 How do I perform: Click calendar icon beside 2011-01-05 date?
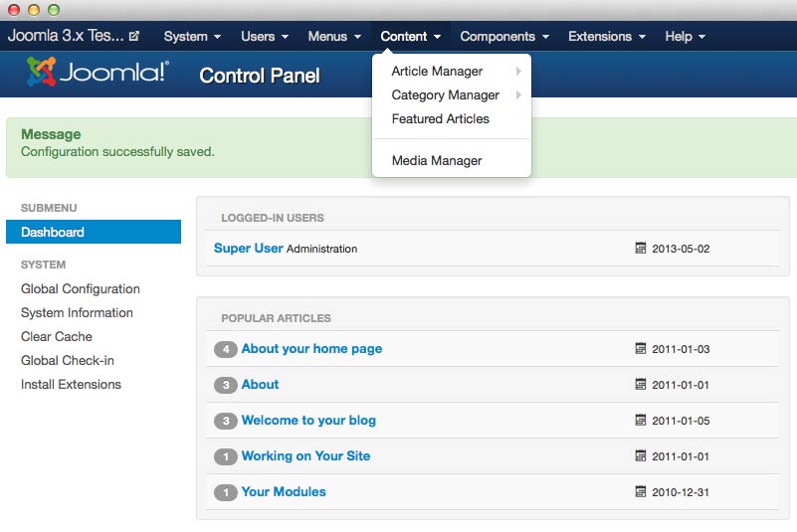click(641, 421)
